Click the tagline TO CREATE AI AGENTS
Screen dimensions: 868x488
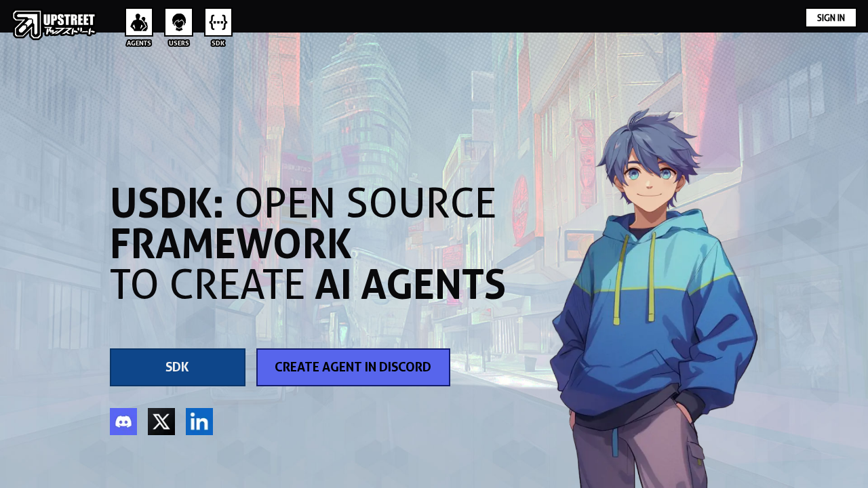click(309, 285)
